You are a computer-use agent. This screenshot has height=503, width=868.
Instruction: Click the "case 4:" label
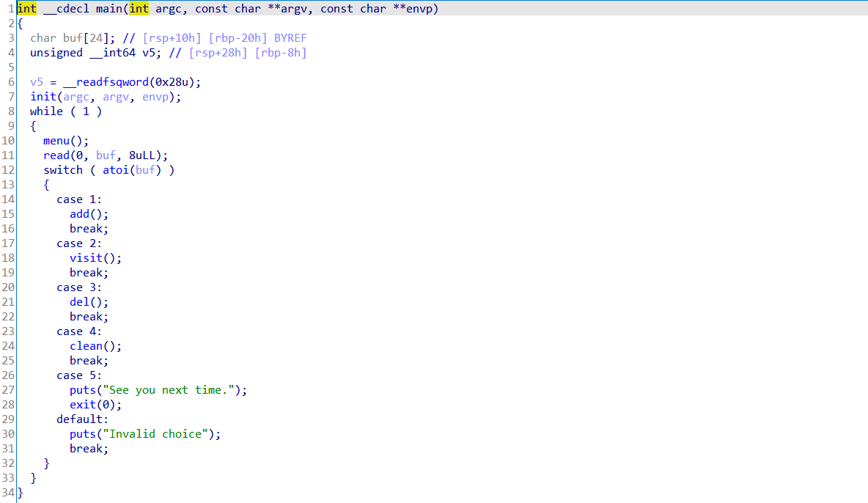tap(79, 331)
